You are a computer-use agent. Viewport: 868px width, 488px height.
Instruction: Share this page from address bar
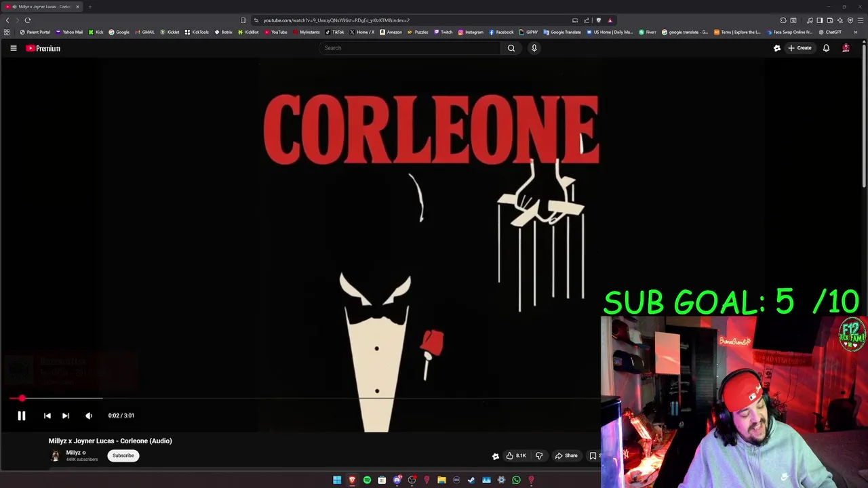tap(587, 20)
